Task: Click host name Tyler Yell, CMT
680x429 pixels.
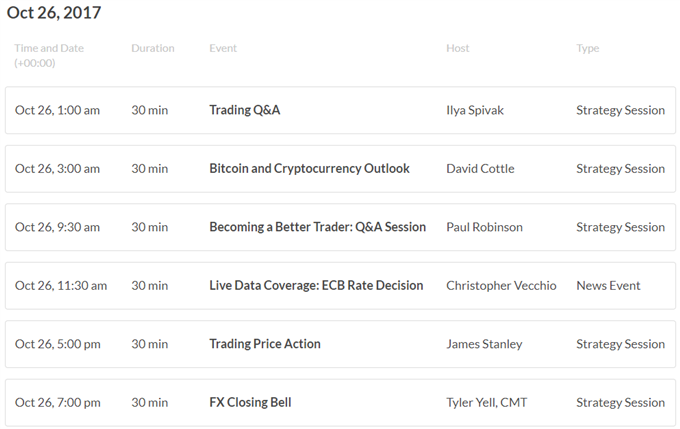Action: point(487,403)
